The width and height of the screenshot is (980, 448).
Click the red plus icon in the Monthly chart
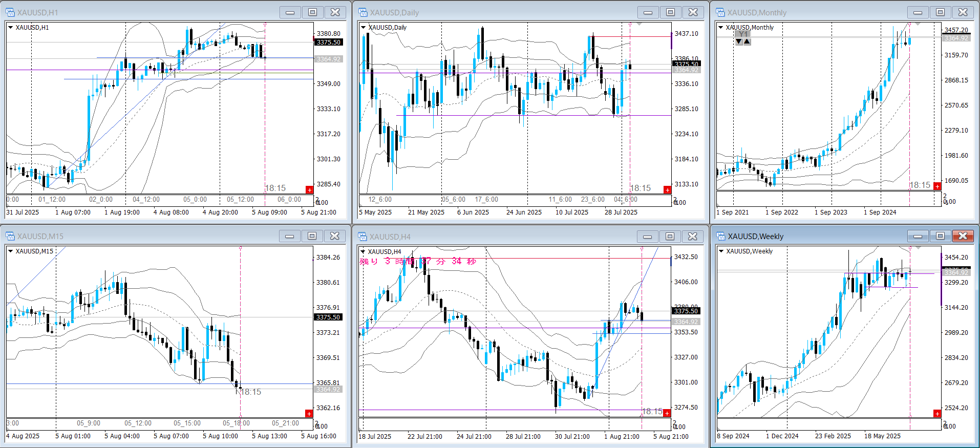[937, 186]
